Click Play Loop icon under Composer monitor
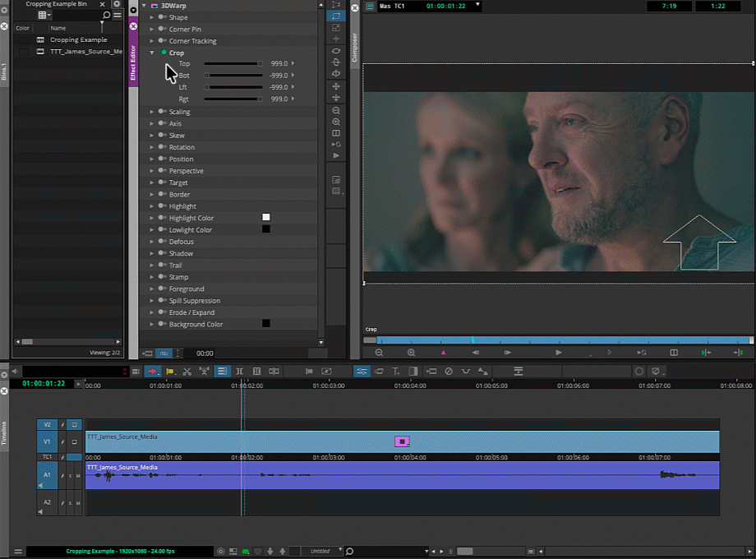This screenshot has width=756, height=559. click(x=641, y=353)
